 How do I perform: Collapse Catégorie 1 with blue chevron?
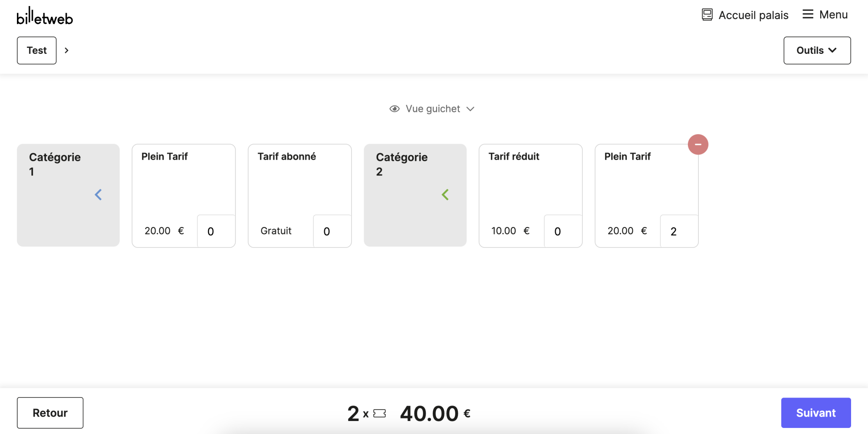tap(99, 195)
